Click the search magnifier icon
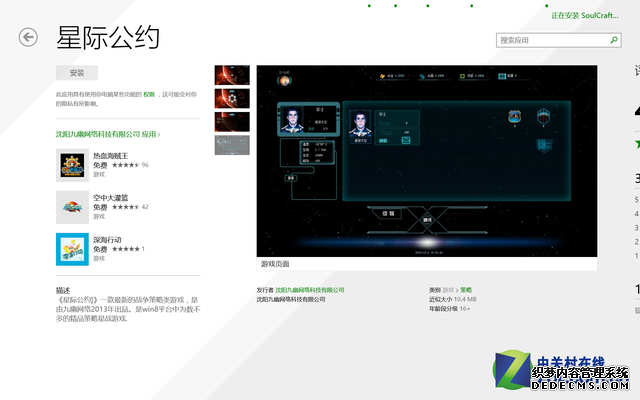Viewport: 640px width, 400px height. 614,40
